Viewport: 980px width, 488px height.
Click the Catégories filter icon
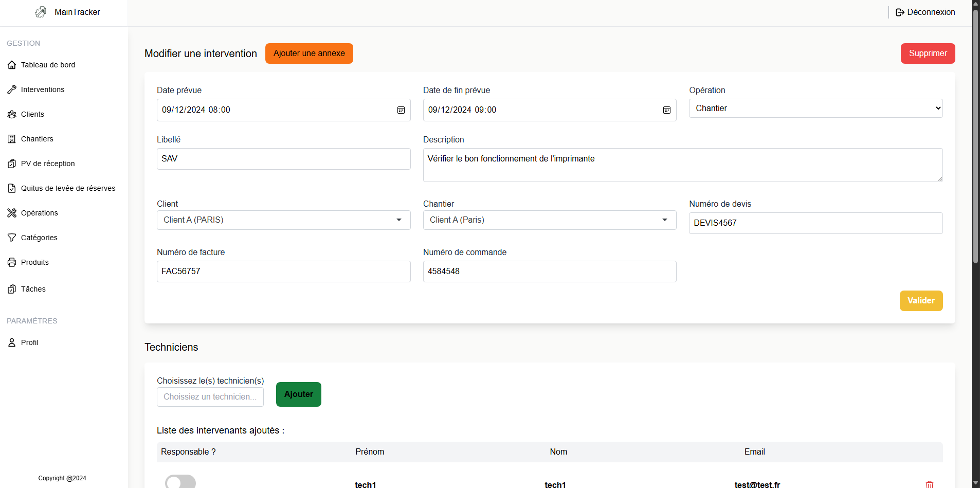[x=12, y=238]
